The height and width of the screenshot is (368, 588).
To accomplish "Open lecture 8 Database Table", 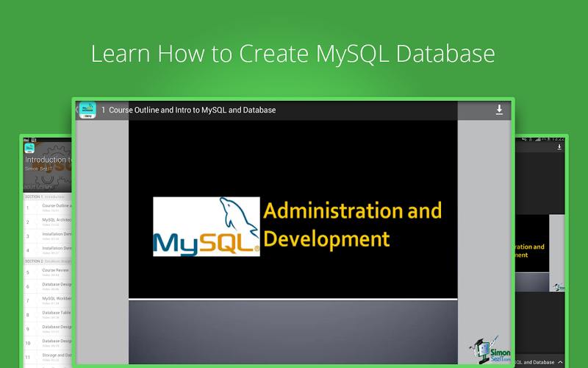I will [47, 315].
